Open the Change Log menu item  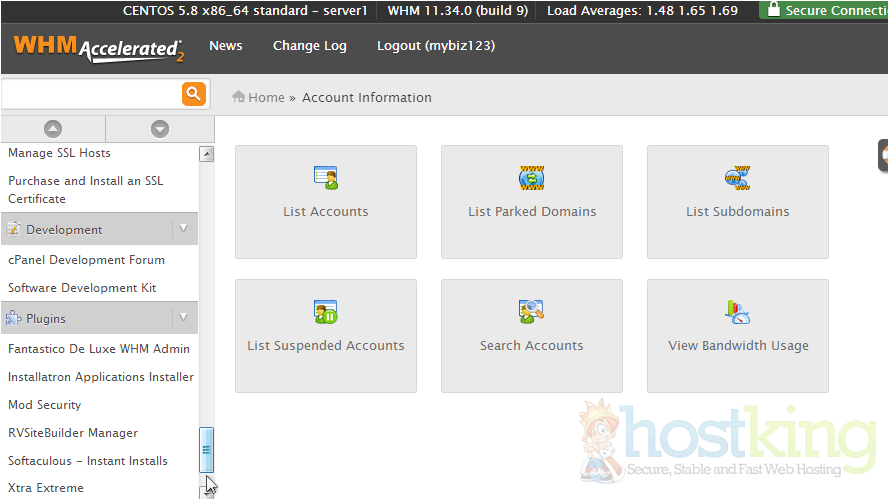pos(310,46)
